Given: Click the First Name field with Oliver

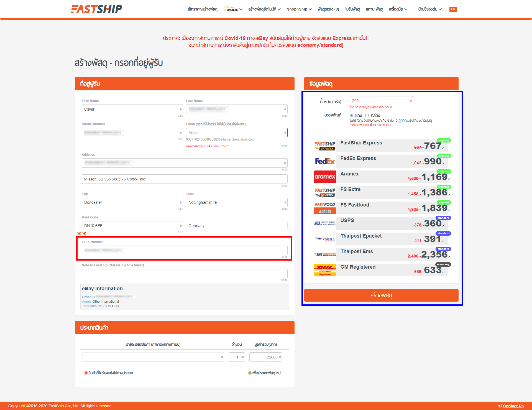Looking at the screenshot, I should pos(132,109).
